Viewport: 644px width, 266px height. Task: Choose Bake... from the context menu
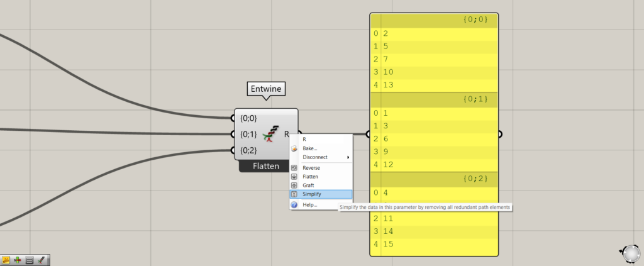tap(309, 148)
